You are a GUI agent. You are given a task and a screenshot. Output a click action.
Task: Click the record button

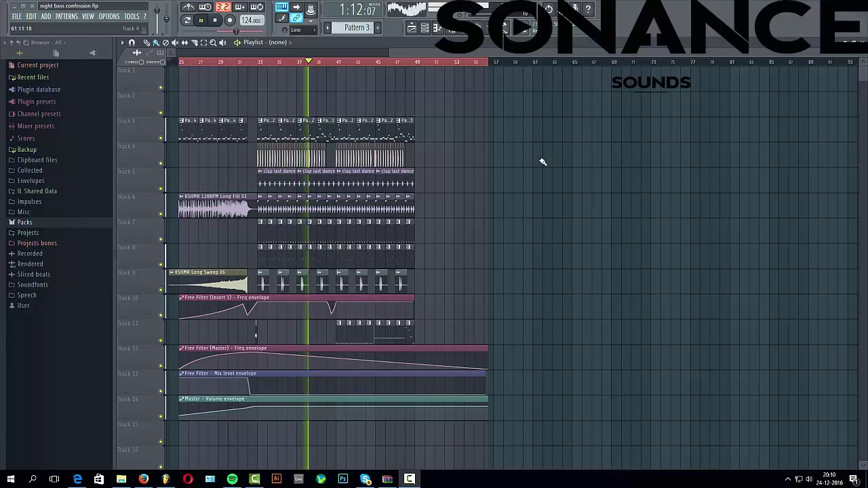[x=230, y=20]
